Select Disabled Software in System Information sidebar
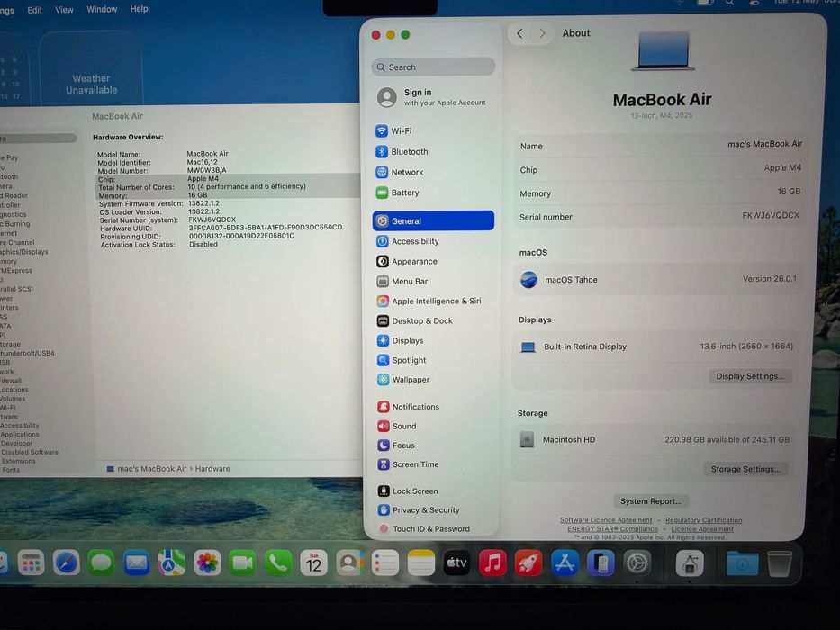Viewport: 840px width, 630px height. 30,452
